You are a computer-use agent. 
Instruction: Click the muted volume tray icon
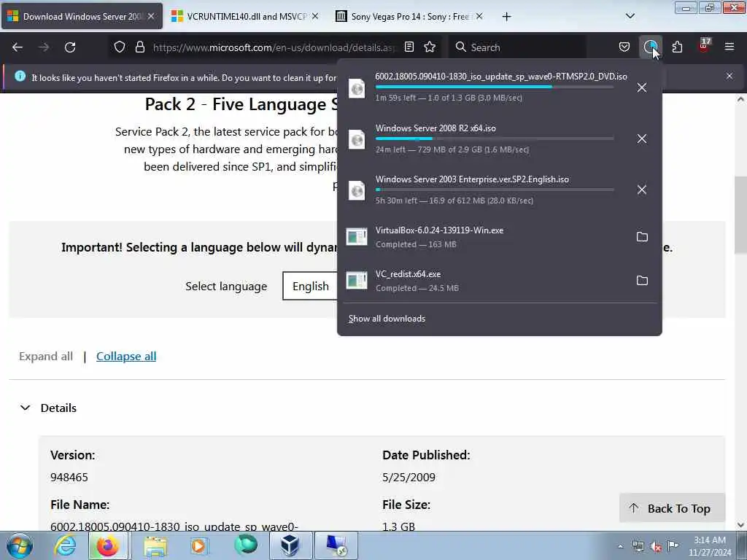pyautogui.click(x=656, y=546)
